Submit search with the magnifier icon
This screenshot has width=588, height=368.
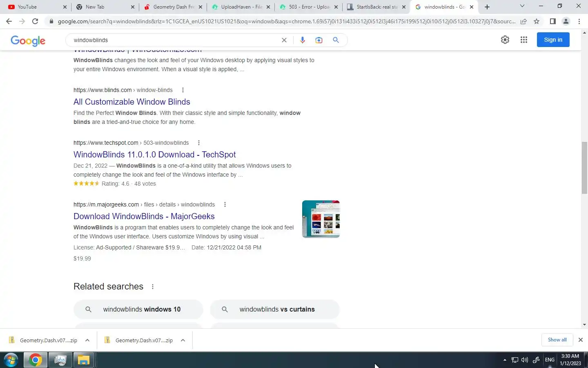[x=336, y=40]
